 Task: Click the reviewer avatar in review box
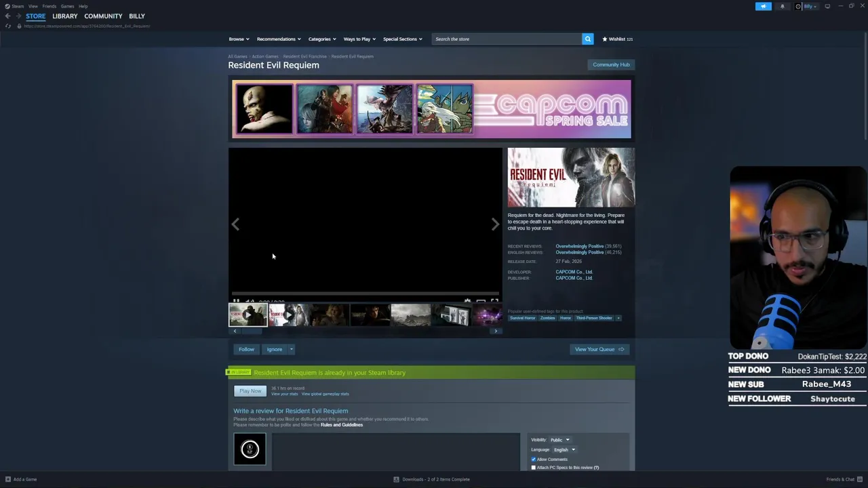(x=250, y=449)
